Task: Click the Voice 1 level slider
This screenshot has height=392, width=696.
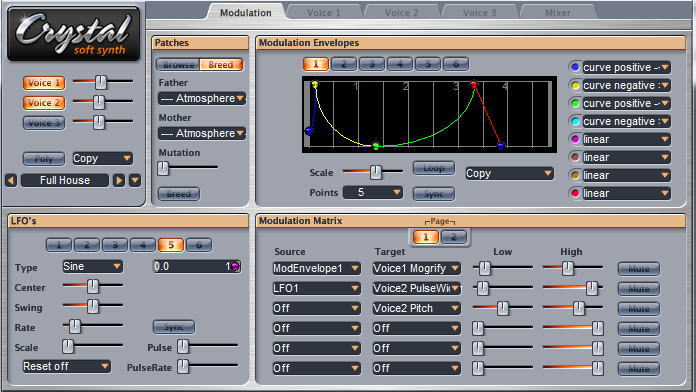Action: [103, 82]
